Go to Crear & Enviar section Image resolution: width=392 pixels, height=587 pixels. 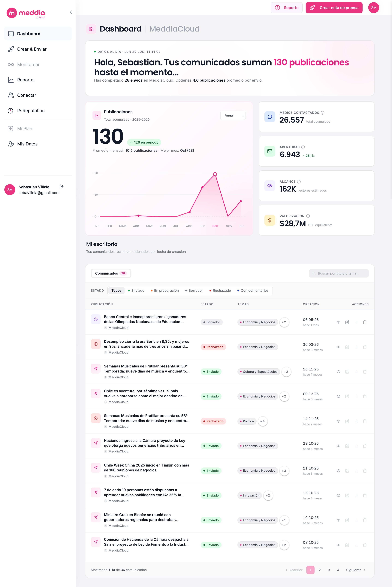[38, 49]
